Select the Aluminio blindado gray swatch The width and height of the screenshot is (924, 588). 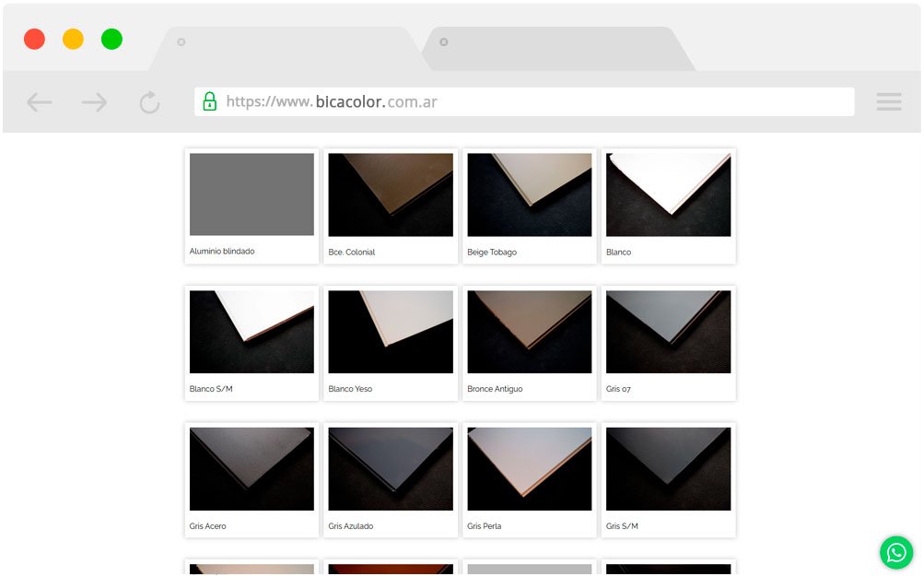tap(251, 194)
